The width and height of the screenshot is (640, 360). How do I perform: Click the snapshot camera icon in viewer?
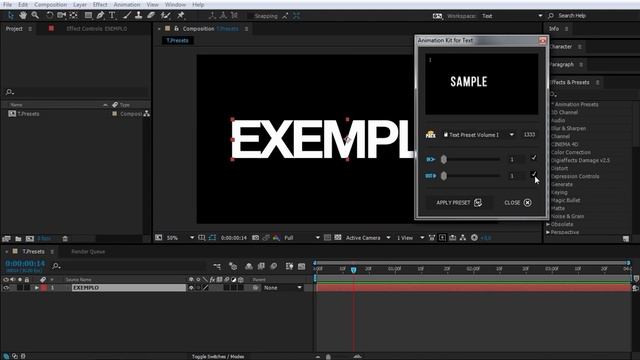(x=256, y=238)
